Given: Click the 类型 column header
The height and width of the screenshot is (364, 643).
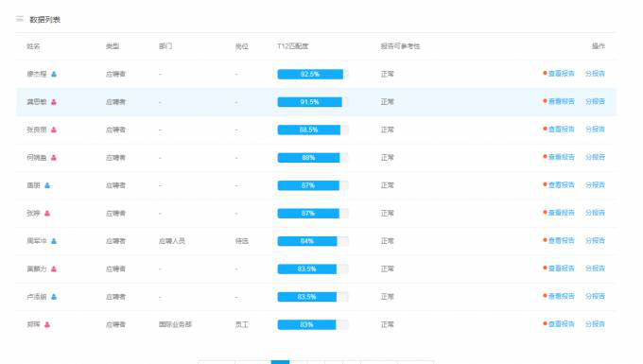Looking at the screenshot, I should coord(113,46).
